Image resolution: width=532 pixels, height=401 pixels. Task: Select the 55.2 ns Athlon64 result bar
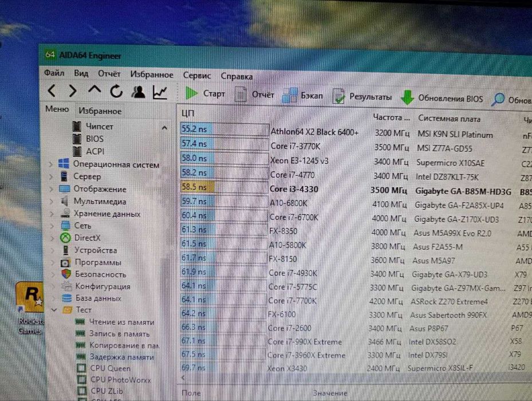(x=224, y=129)
